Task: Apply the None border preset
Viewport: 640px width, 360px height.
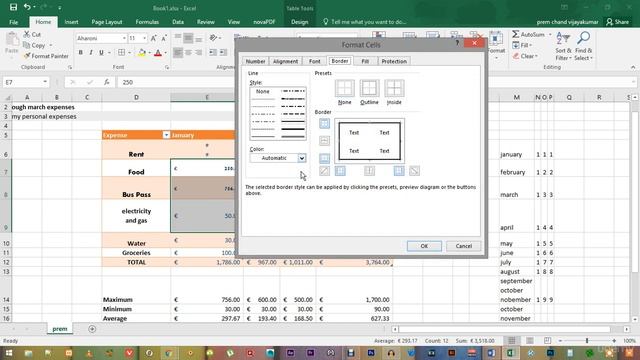Action: (344, 88)
